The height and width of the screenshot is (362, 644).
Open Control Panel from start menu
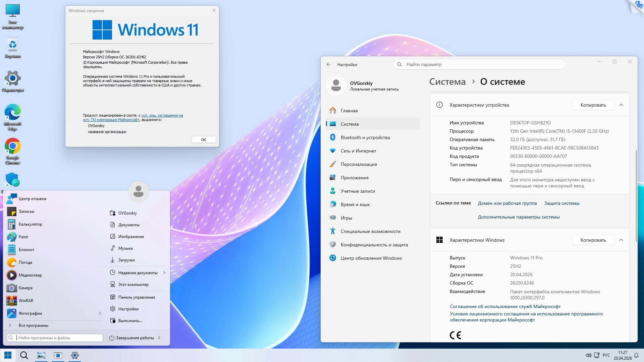(x=136, y=297)
